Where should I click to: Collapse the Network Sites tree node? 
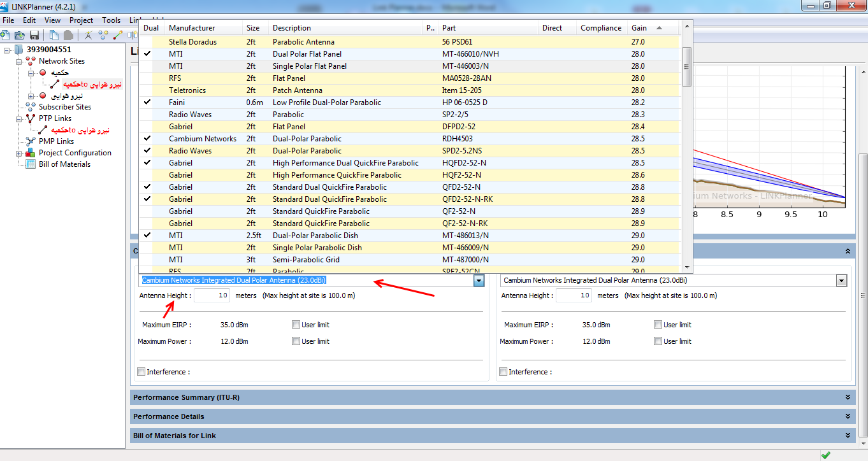(x=19, y=61)
